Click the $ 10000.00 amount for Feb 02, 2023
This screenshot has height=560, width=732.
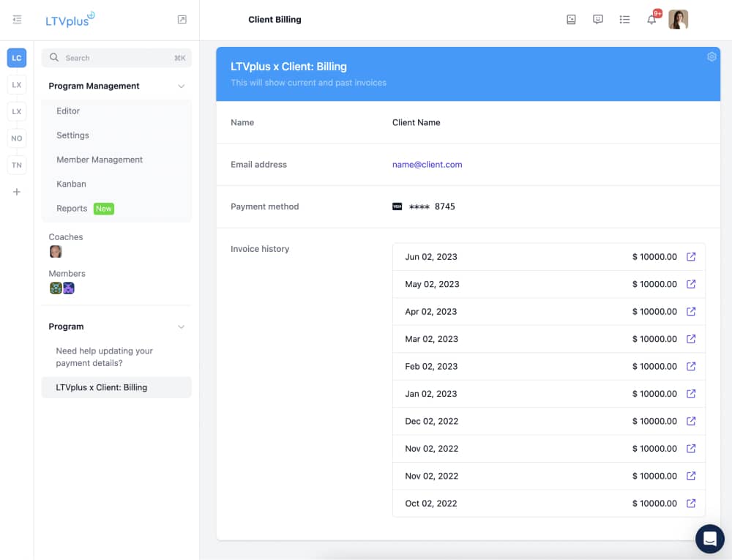[x=654, y=366]
